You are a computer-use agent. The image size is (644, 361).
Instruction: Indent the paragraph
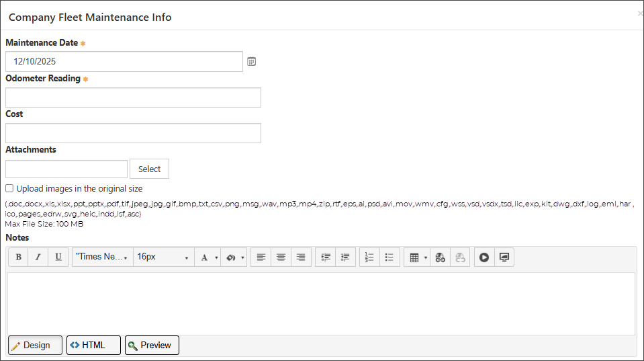click(x=325, y=257)
